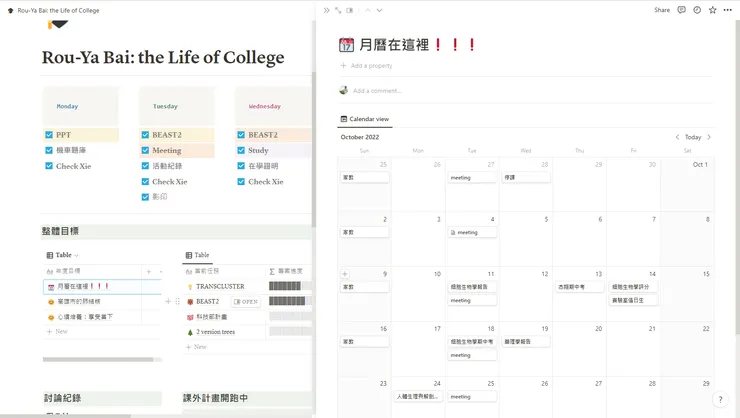Uncheck the PPT checkbox under Monday
The width and height of the screenshot is (740, 418).
point(49,134)
